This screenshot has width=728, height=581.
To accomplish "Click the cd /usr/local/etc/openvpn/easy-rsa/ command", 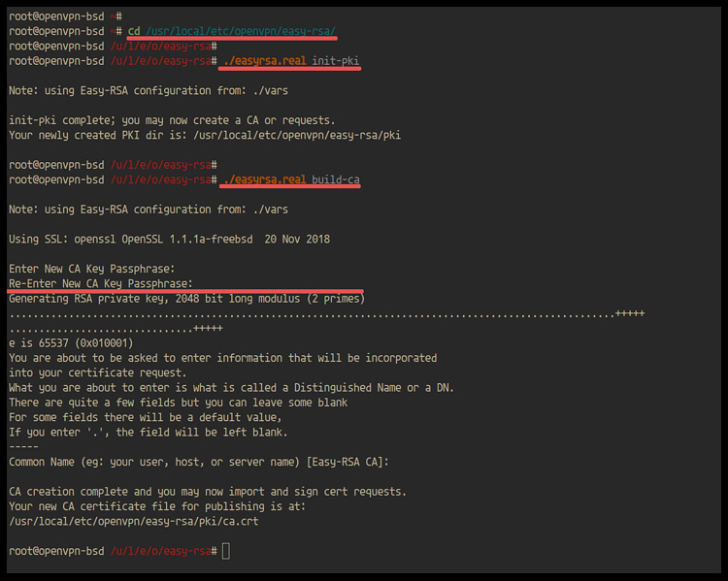I will point(232,31).
